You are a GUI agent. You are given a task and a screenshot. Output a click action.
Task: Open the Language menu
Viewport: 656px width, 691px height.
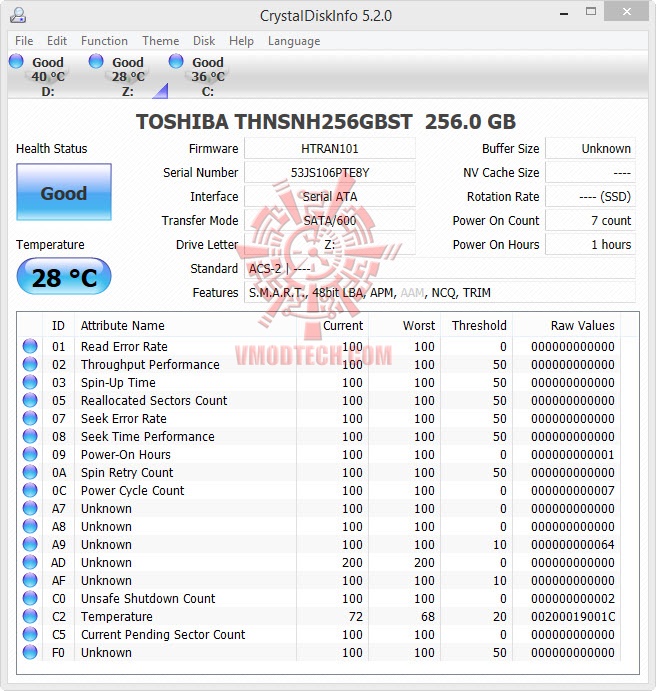[294, 41]
